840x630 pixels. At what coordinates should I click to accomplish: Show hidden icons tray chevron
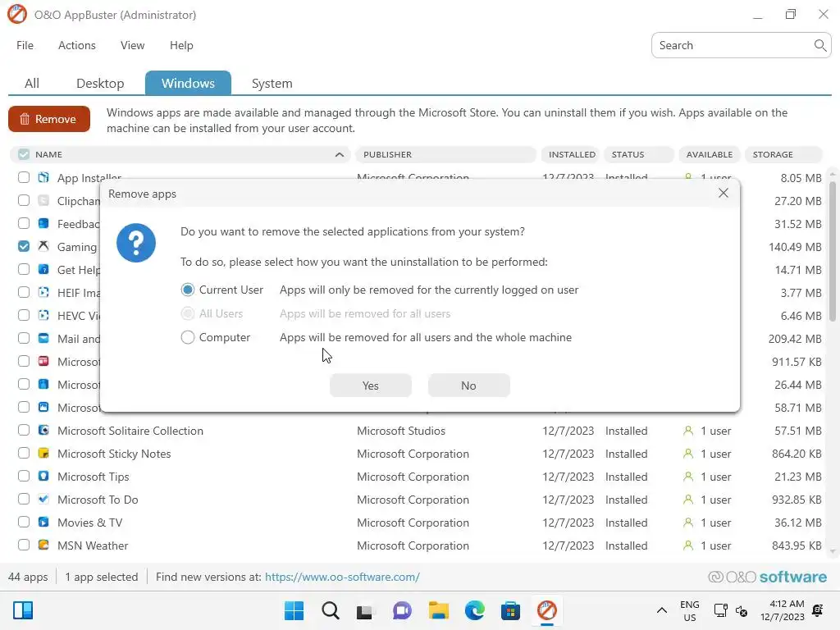coord(662,610)
